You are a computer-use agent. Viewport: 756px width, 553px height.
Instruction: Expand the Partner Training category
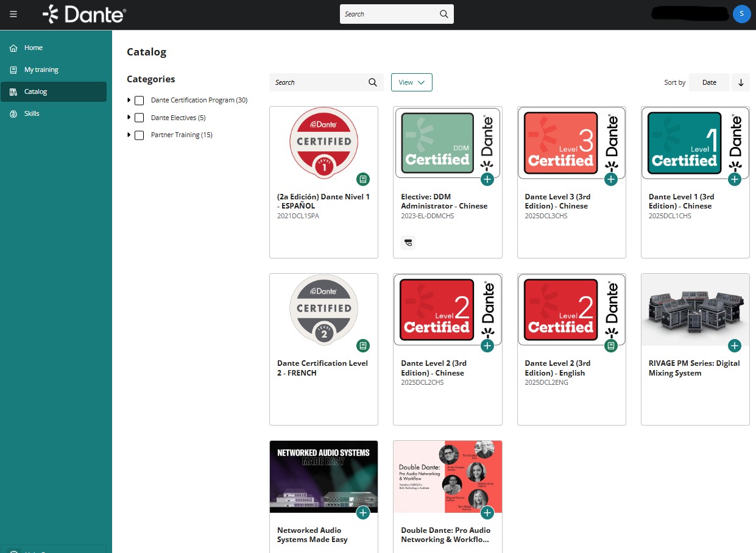point(129,135)
